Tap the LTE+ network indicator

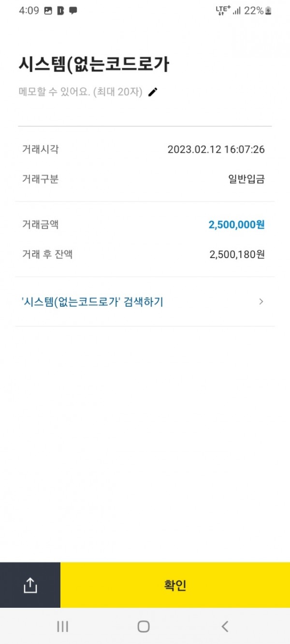pyautogui.click(x=222, y=11)
